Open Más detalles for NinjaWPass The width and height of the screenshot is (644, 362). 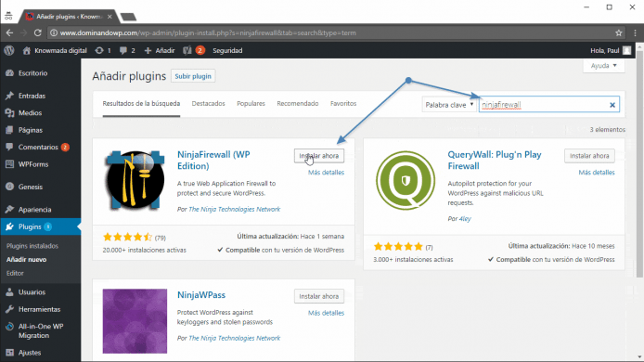(x=326, y=313)
